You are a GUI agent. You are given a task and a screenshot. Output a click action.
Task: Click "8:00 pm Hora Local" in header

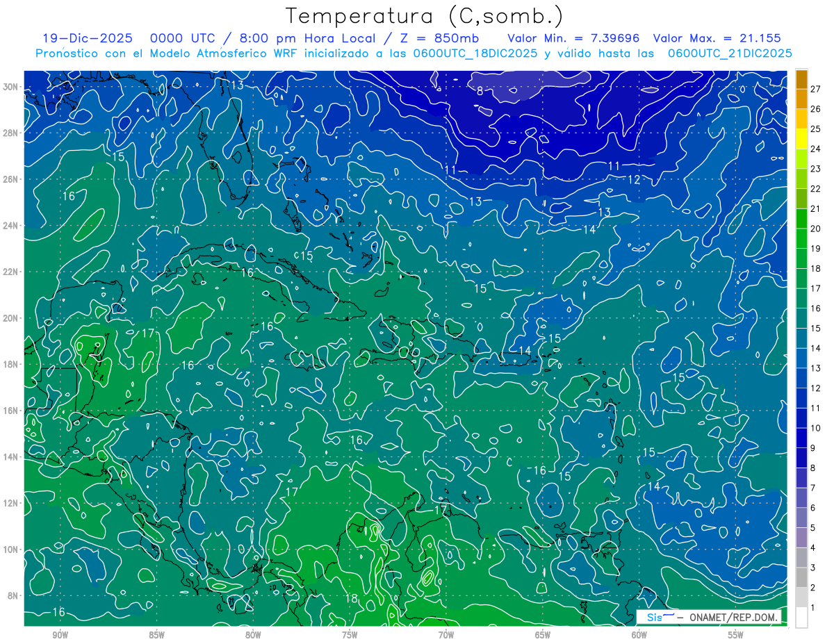tap(306, 38)
